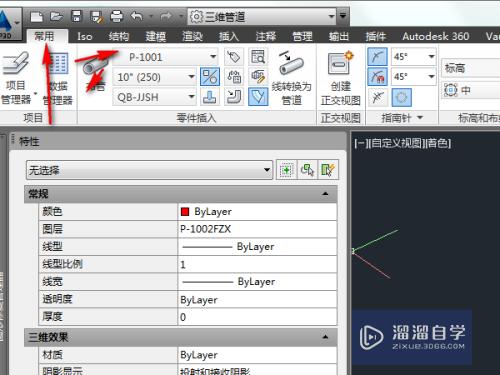The width and height of the screenshot is (500, 375).
Task: Click the edit fittings pencil icon
Action: point(258,77)
